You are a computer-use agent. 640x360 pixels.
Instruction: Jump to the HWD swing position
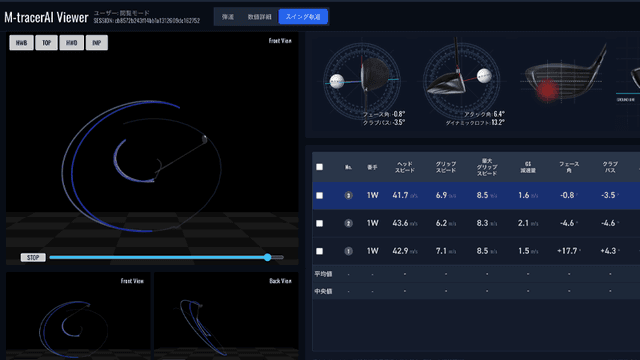pos(71,42)
